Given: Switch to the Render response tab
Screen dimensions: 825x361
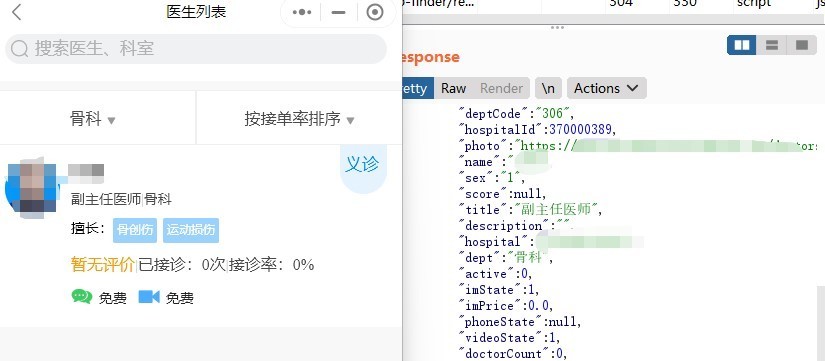Looking at the screenshot, I should click(501, 88).
